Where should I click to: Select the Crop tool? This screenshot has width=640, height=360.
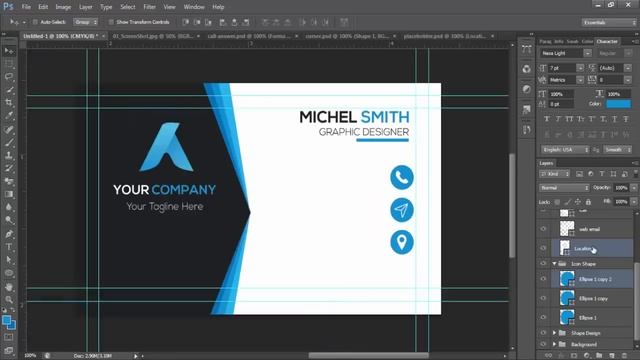click(x=9, y=102)
